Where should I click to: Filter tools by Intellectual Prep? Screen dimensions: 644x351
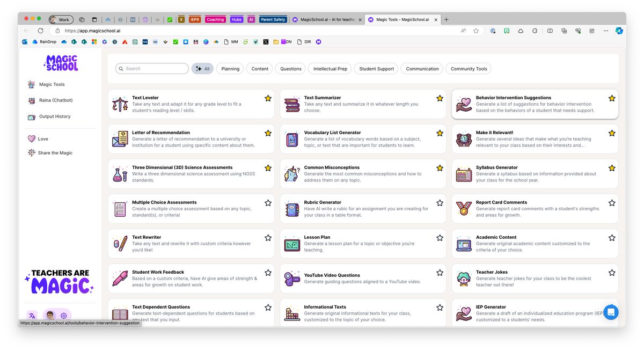330,69
